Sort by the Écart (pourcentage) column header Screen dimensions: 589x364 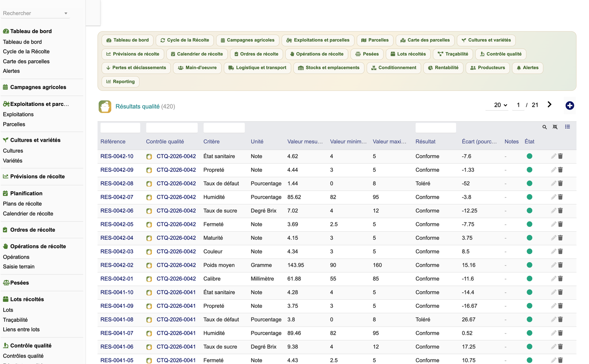tap(479, 142)
